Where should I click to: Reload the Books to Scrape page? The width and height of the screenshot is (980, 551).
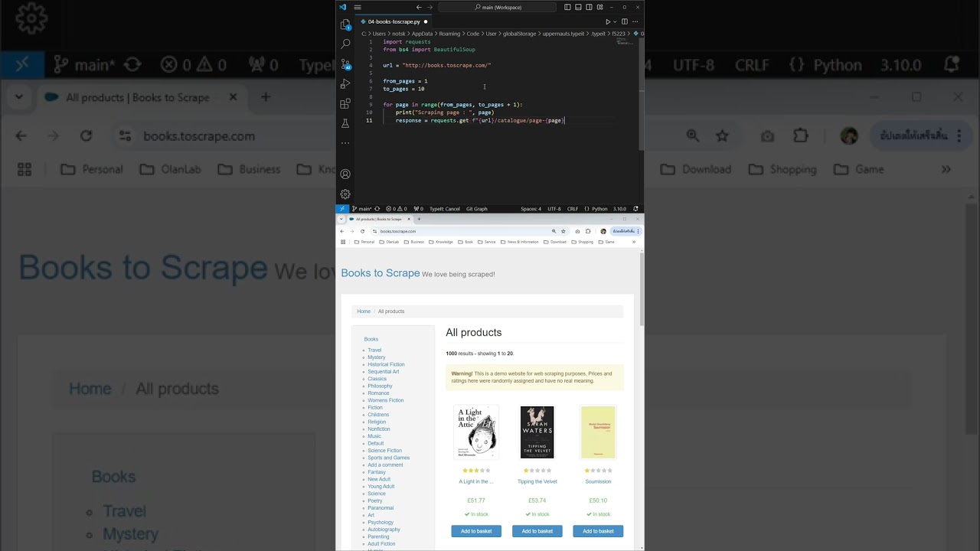pyautogui.click(x=363, y=231)
